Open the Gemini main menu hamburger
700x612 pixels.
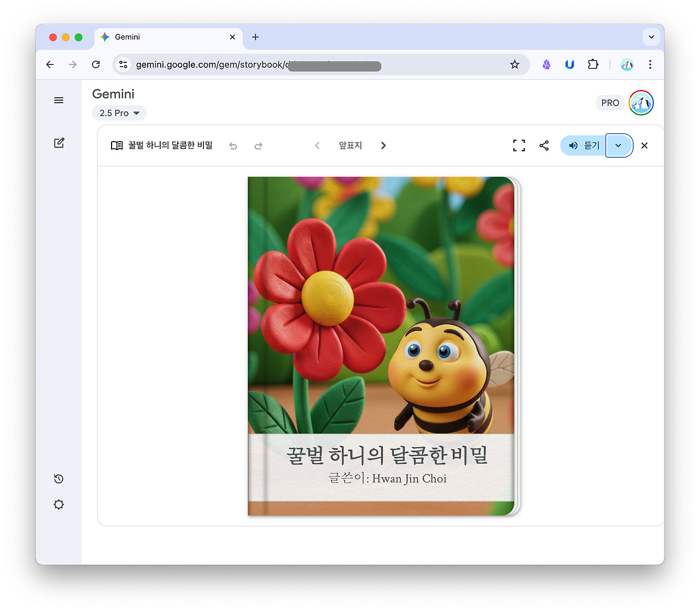click(x=59, y=101)
